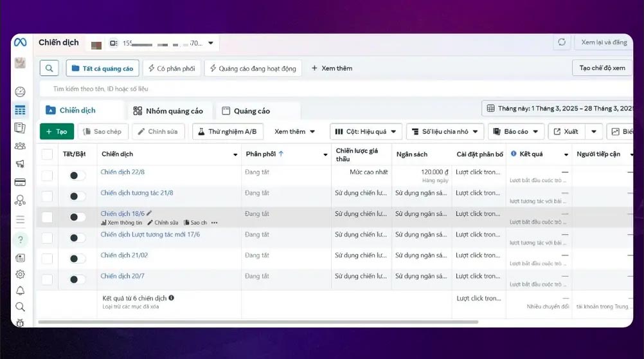The width and height of the screenshot is (644, 359).
Task: Select the Quảng cáo đang hoạt động filter
Action: (253, 68)
